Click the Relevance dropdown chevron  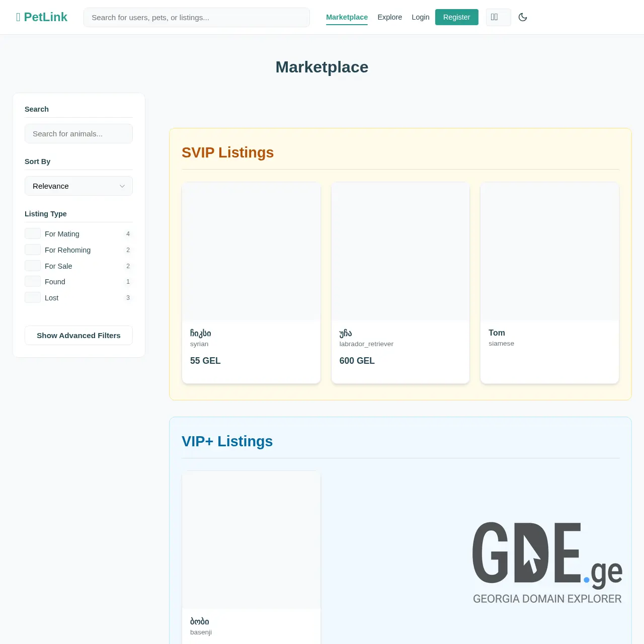pos(122,186)
